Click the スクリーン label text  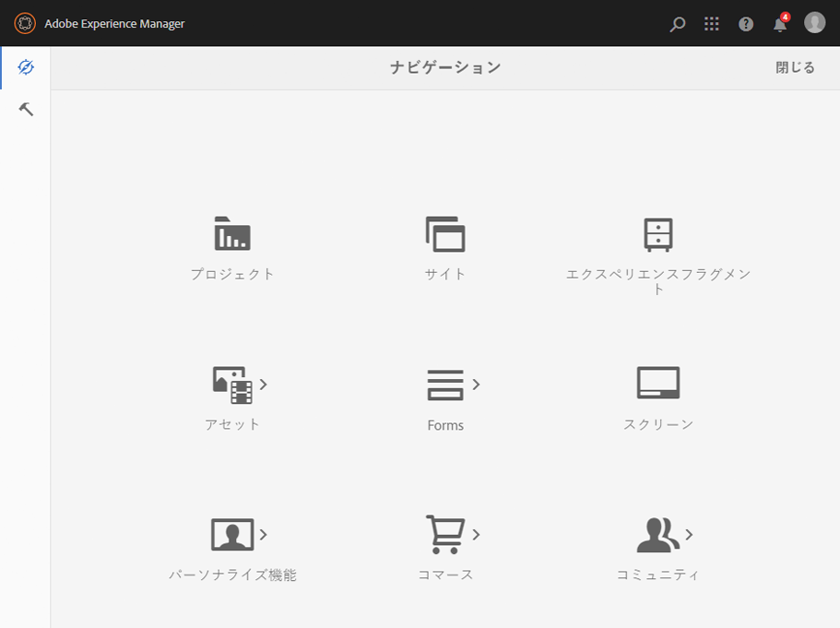[x=657, y=424]
